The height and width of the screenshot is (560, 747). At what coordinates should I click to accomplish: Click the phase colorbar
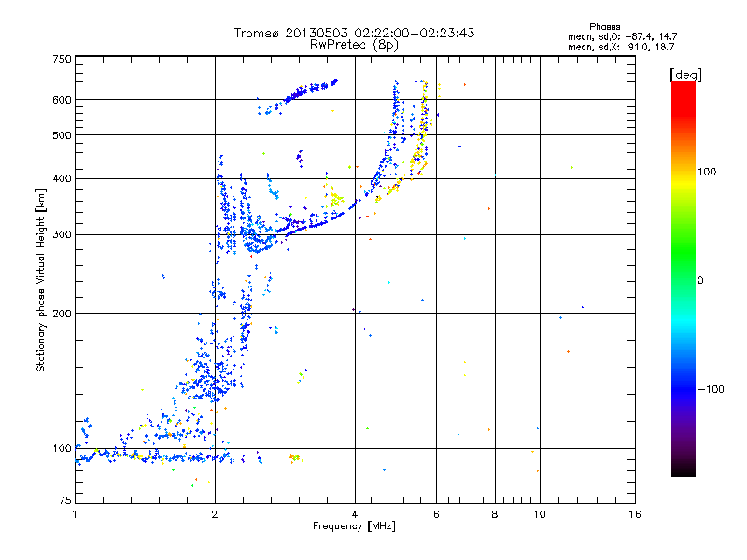pos(684,279)
